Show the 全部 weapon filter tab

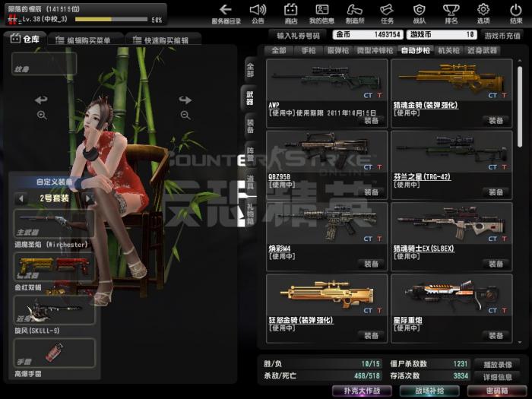(279, 51)
